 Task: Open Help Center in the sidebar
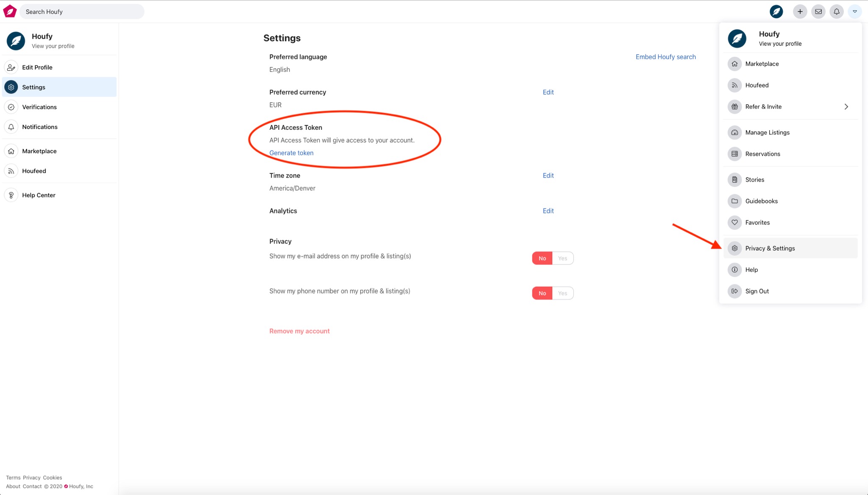[59, 196]
